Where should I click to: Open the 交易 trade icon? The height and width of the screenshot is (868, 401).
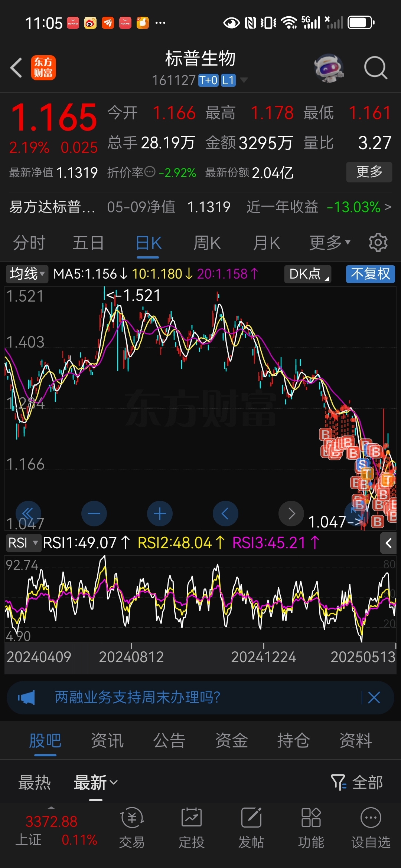(x=132, y=828)
